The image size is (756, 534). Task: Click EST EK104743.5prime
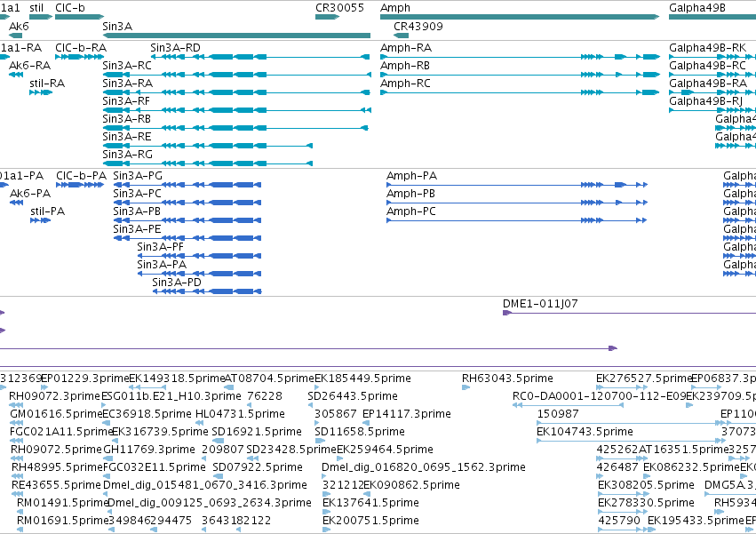coord(585,432)
